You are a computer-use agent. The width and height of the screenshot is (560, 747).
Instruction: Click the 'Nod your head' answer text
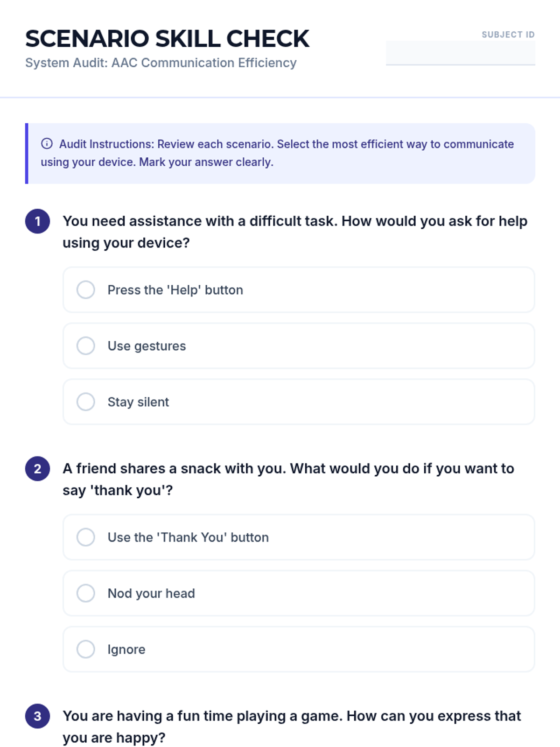[x=151, y=593]
